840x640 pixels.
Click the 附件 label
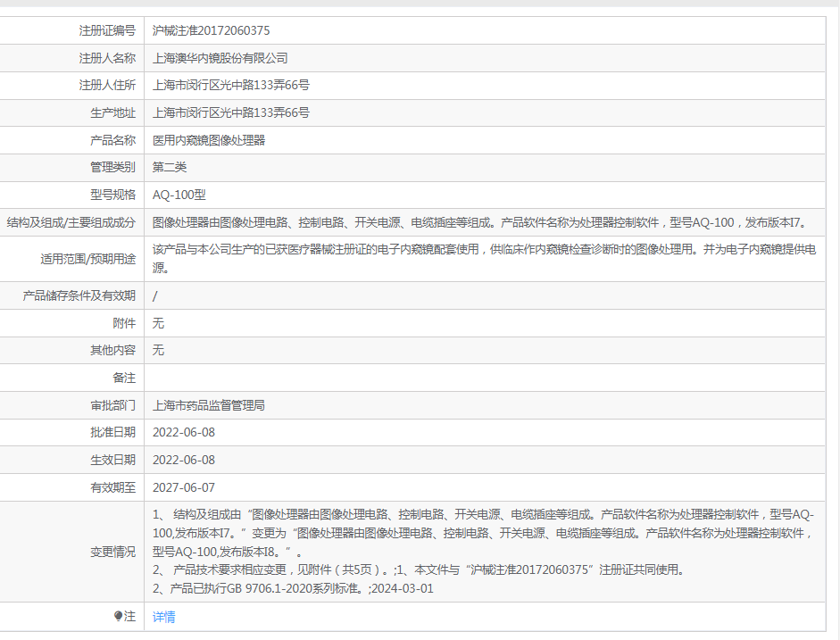click(124, 323)
